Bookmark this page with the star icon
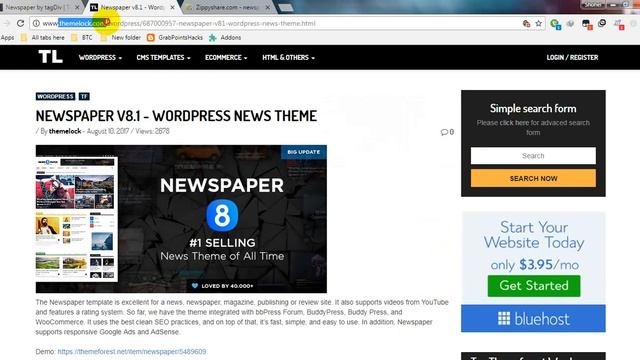The image size is (640, 360). click(539, 23)
